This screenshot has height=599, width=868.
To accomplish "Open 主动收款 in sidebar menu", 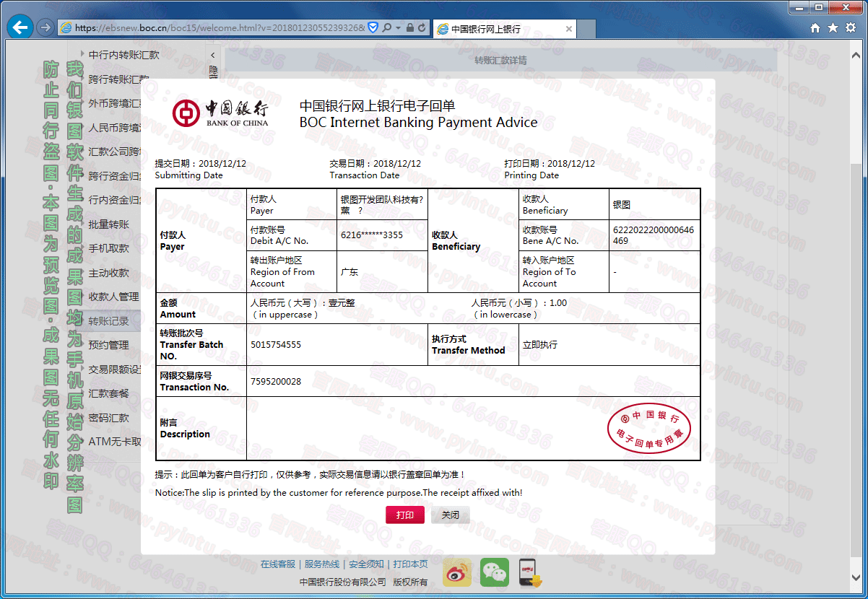I will [x=109, y=273].
